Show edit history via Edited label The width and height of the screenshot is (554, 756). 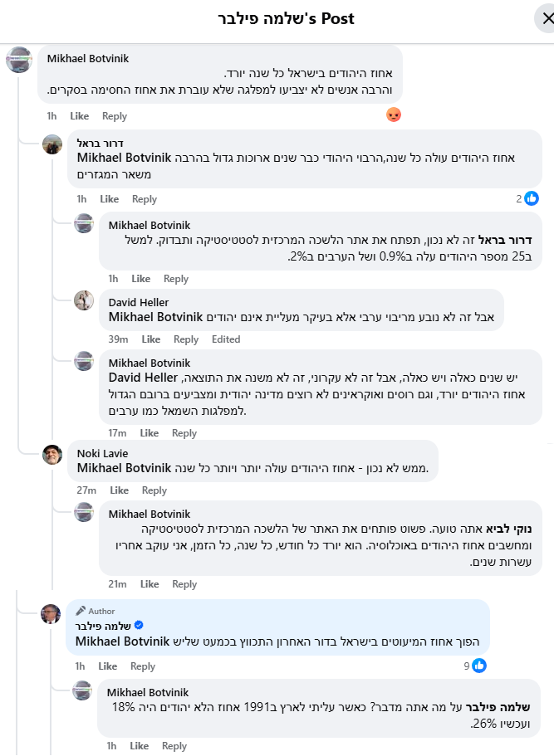[226, 339]
